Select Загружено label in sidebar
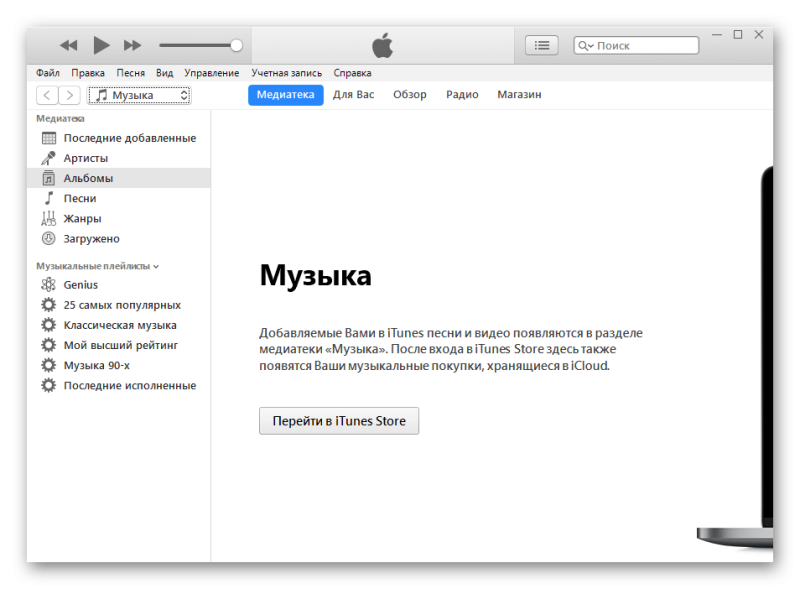Screen dimensions: 800x589 (x=91, y=238)
